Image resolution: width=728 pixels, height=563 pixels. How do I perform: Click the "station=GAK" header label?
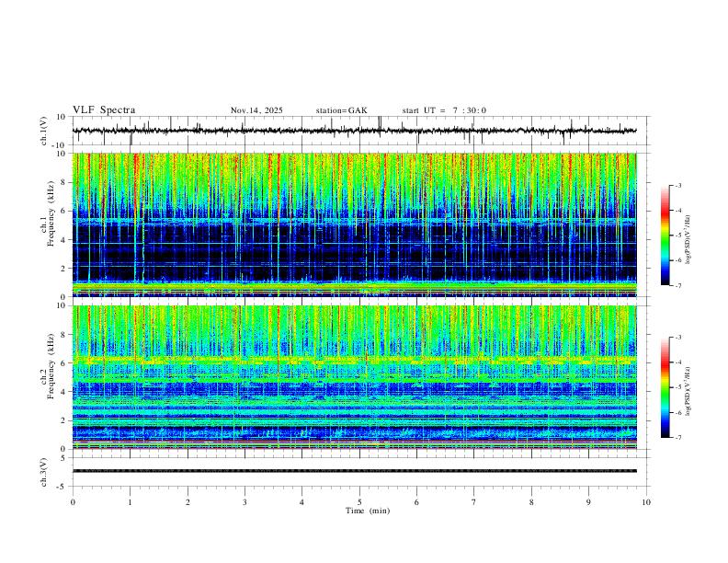(342, 110)
